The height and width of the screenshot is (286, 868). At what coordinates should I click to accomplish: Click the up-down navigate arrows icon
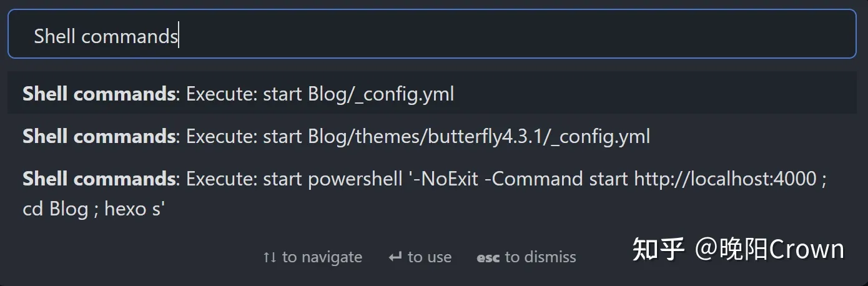coord(270,257)
